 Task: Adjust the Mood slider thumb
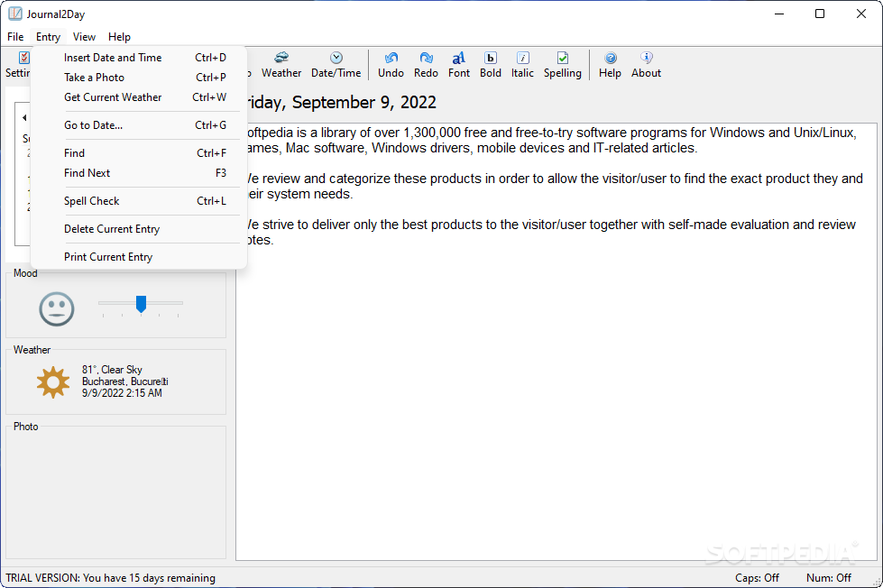[141, 304]
